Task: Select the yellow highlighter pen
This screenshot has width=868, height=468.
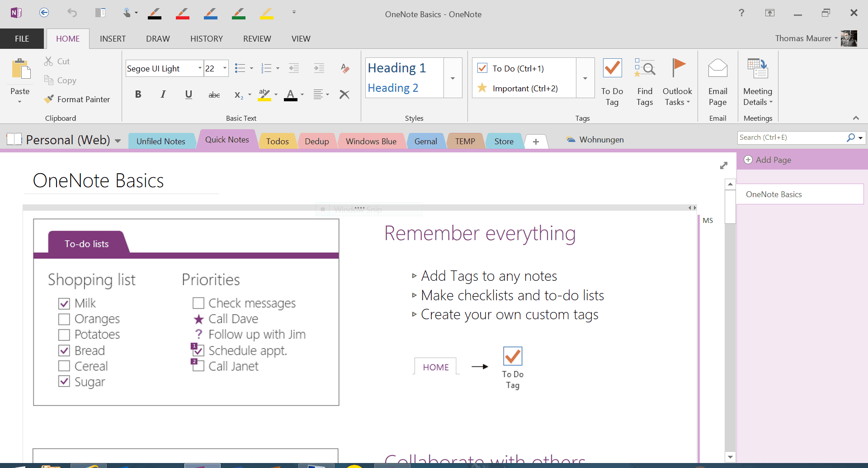Action: [267, 13]
